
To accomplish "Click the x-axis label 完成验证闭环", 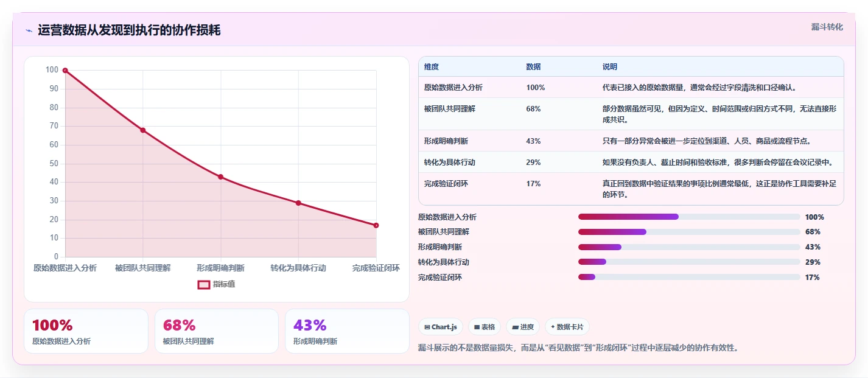I will [x=376, y=268].
